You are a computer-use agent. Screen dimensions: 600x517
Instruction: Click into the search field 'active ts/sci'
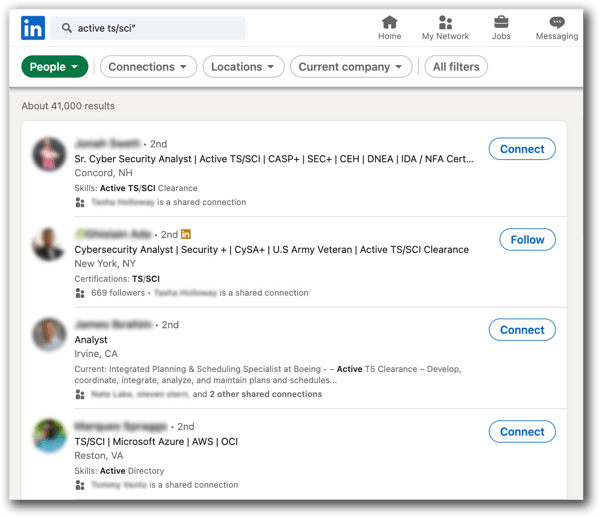coord(148,28)
